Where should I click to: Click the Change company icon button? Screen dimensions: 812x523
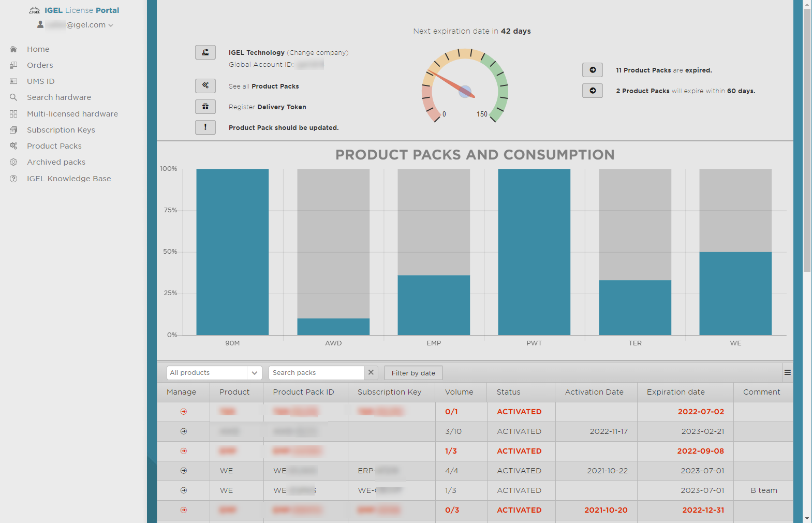click(205, 52)
